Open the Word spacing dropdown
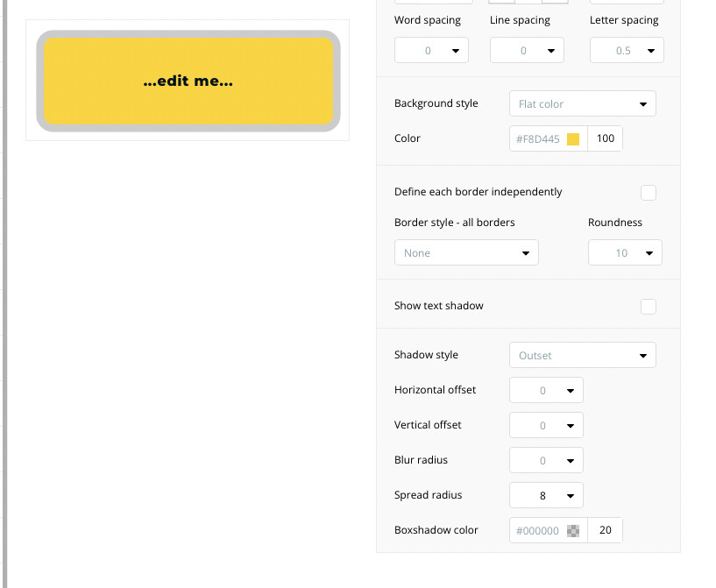716x588 pixels. 431,51
